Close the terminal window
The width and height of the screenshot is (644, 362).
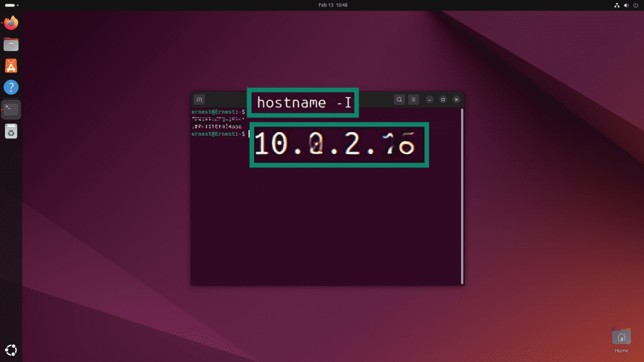click(x=457, y=100)
